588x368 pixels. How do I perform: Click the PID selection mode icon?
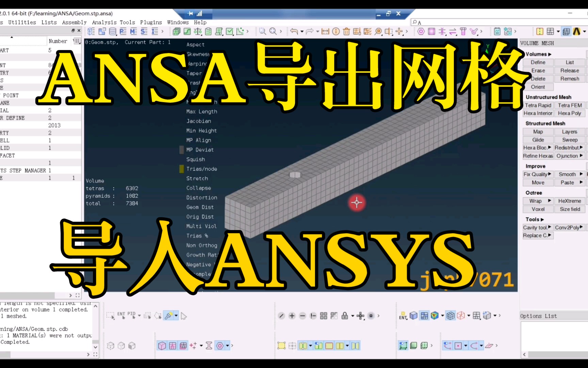click(131, 316)
